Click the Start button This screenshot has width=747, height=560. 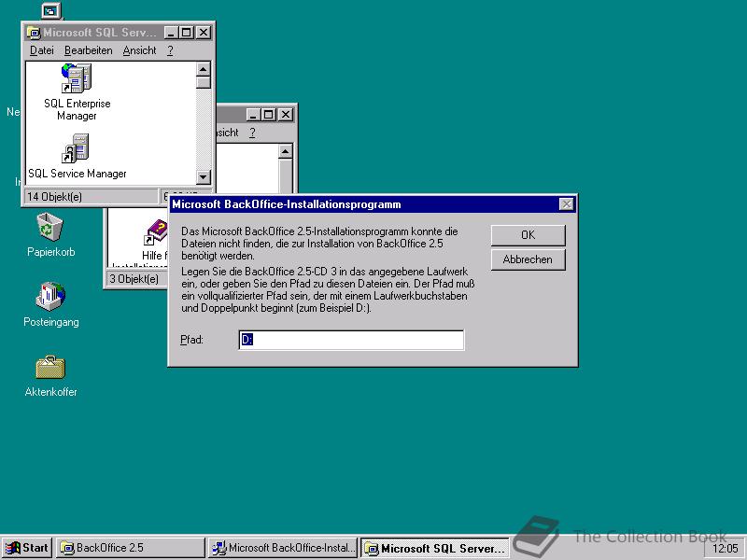click(x=27, y=548)
